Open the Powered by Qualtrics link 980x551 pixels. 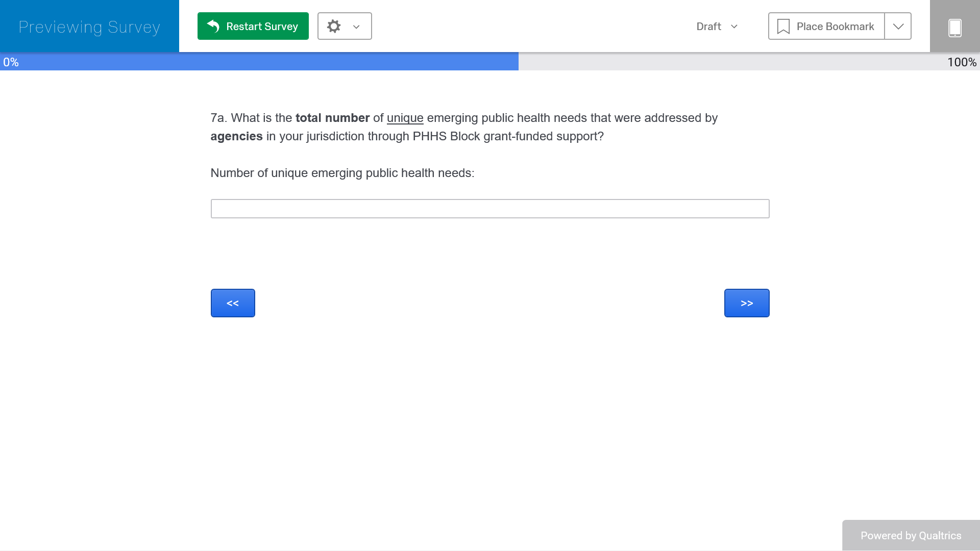coord(911,536)
